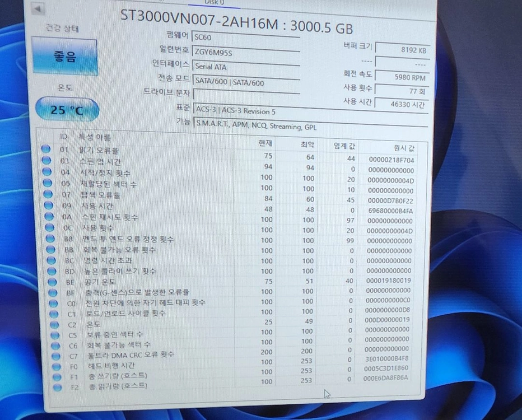Click the status dot for ID 09

(x=49, y=205)
